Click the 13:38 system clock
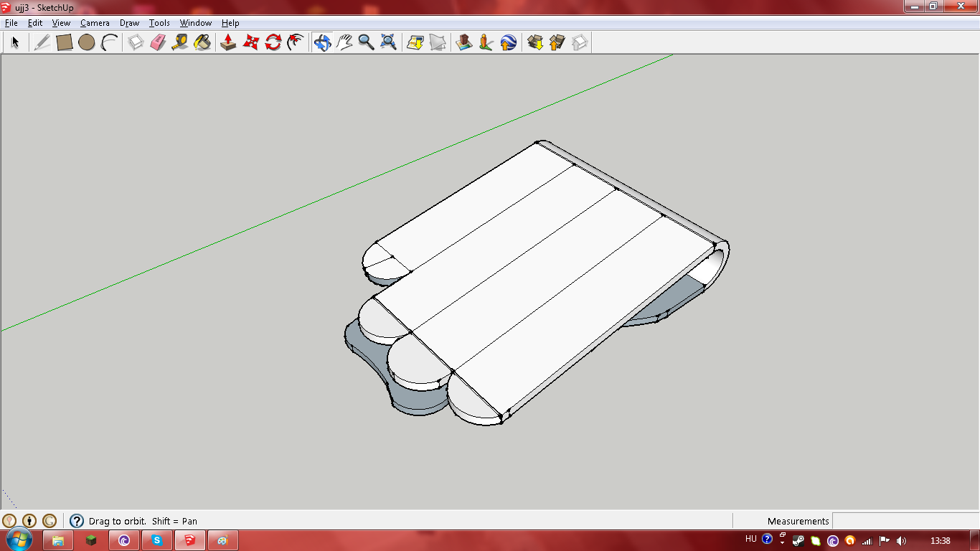This screenshot has width=980, height=551. pos(940,540)
